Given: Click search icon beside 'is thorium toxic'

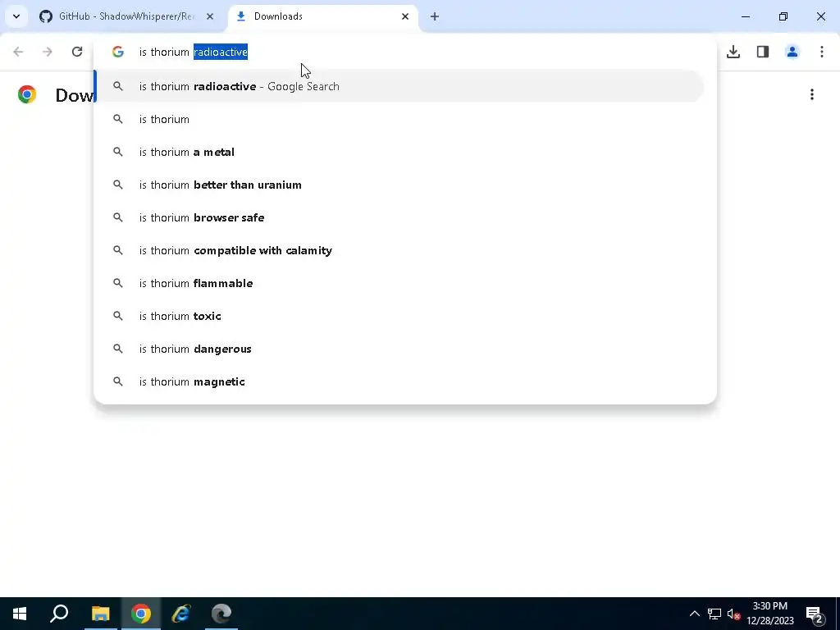Looking at the screenshot, I should click(118, 316).
